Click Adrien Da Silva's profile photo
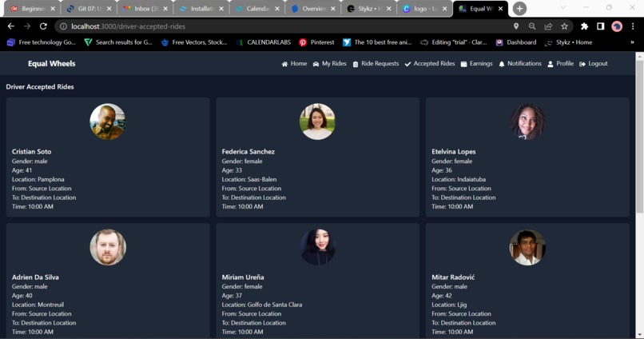This screenshot has width=644, height=339. (x=108, y=247)
